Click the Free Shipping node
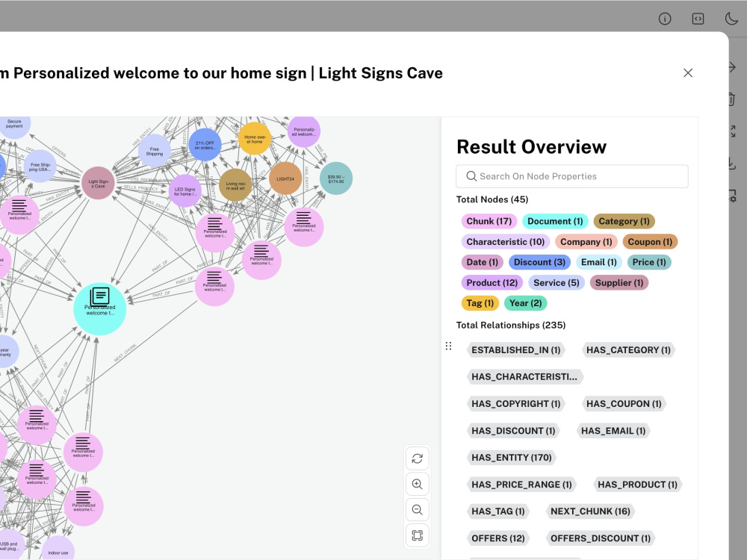747x560 pixels. [155, 151]
